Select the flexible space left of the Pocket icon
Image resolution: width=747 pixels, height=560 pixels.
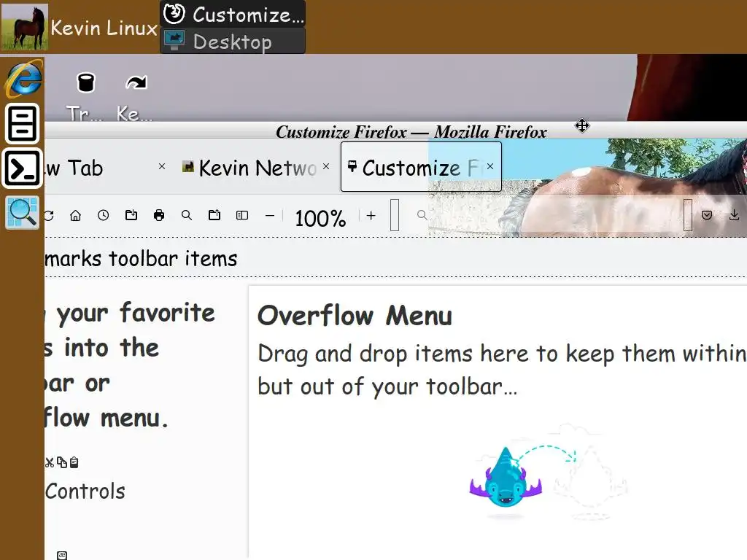point(687,215)
